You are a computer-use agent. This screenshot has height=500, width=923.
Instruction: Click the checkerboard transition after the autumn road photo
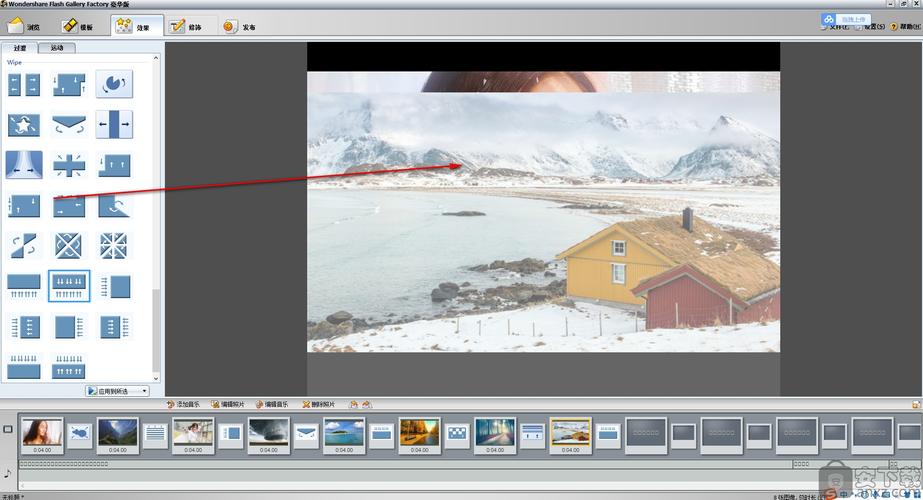(457, 435)
